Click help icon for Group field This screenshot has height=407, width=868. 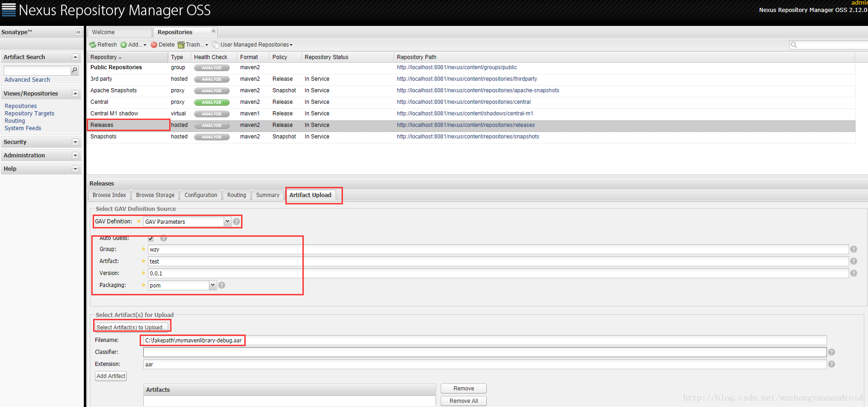click(854, 249)
